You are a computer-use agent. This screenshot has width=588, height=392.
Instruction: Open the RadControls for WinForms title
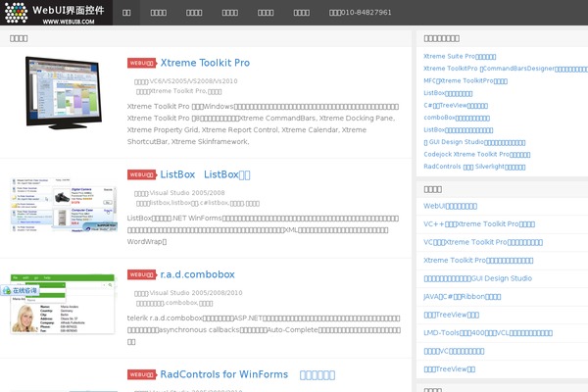248,374
